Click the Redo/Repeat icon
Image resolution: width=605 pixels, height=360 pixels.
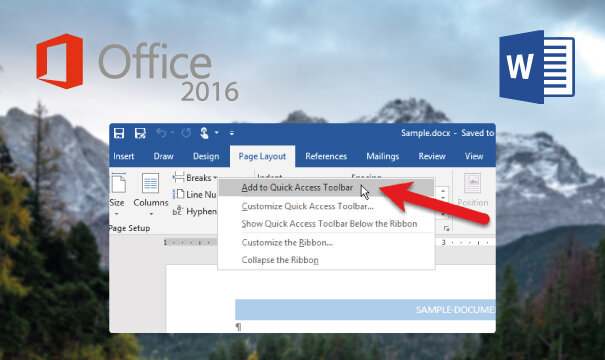click(x=186, y=133)
